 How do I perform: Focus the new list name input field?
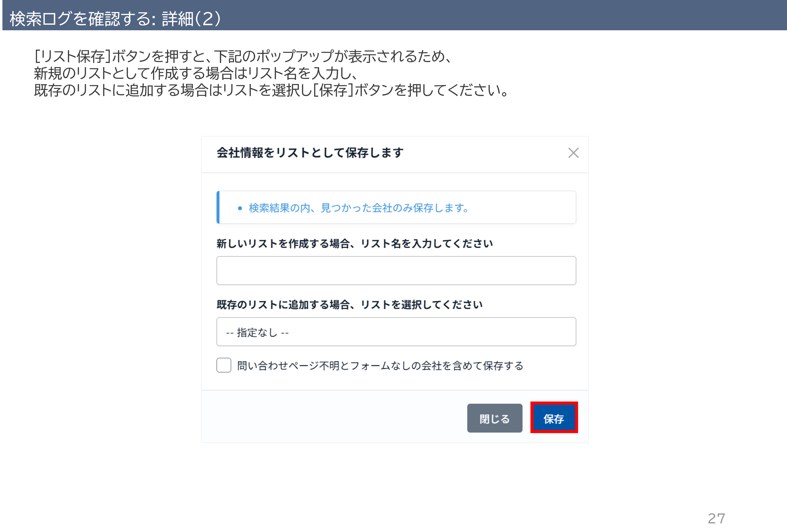396,270
